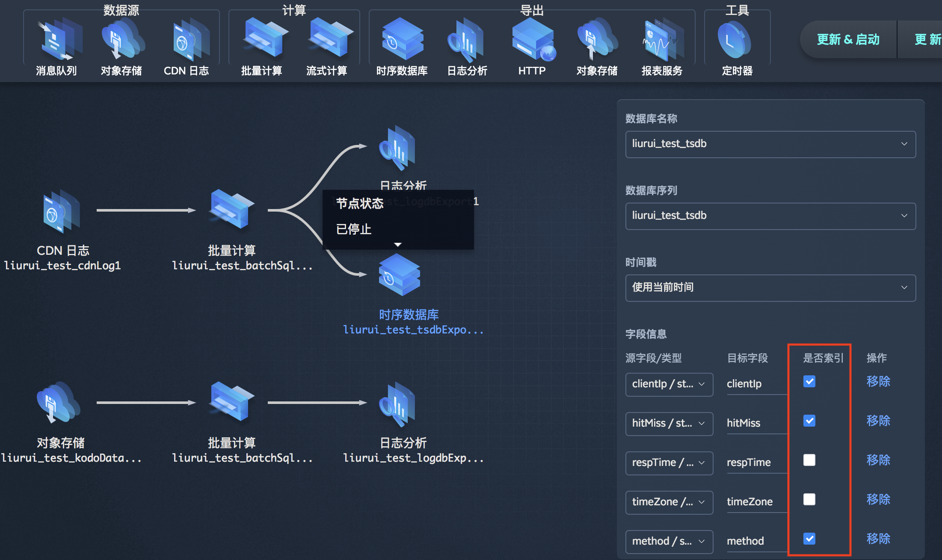Edit the respTime target field input

(757, 463)
